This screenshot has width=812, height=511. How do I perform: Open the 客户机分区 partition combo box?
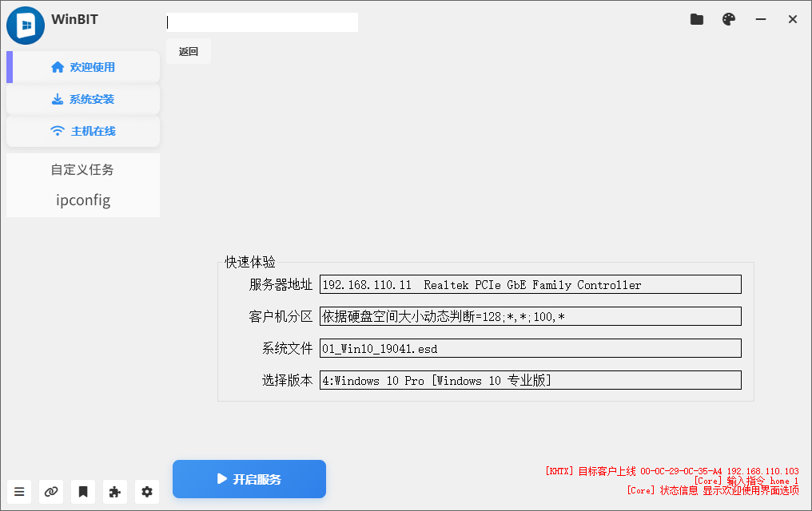pos(531,316)
